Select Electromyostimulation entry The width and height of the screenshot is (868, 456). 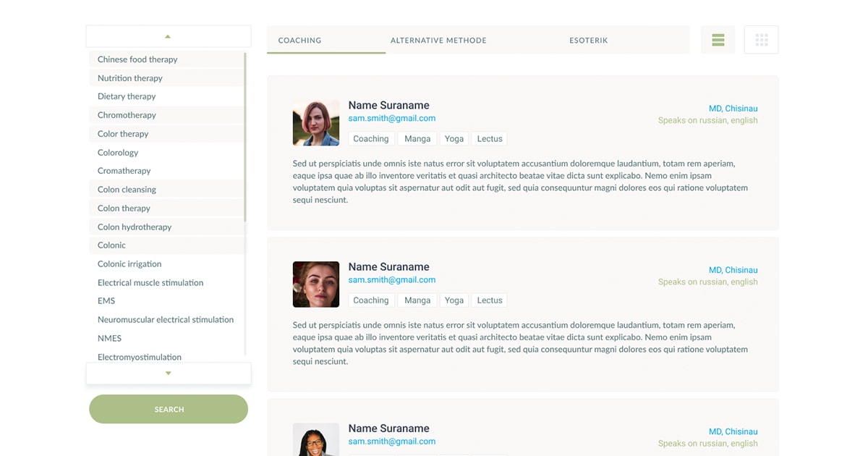(166, 357)
